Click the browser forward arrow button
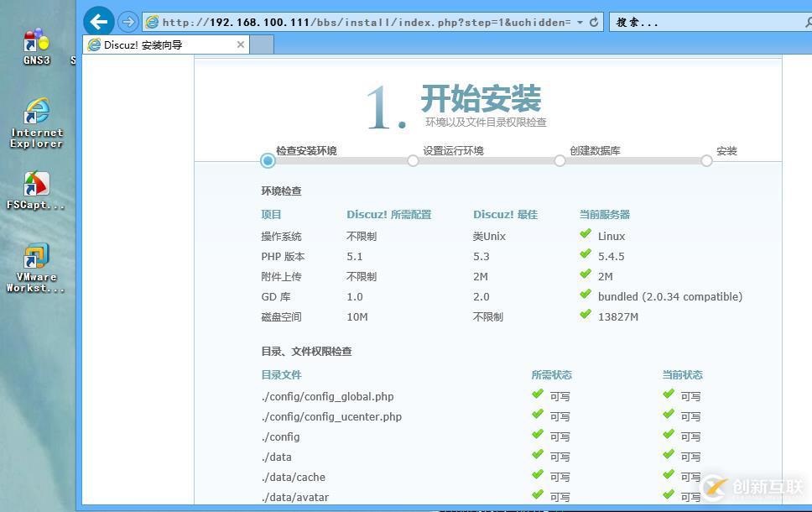The width and height of the screenshot is (812, 512). coord(128,22)
